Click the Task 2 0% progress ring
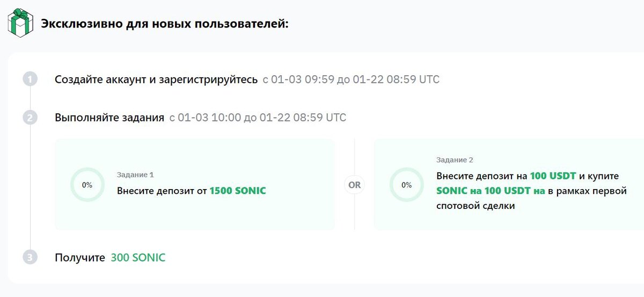 (406, 185)
